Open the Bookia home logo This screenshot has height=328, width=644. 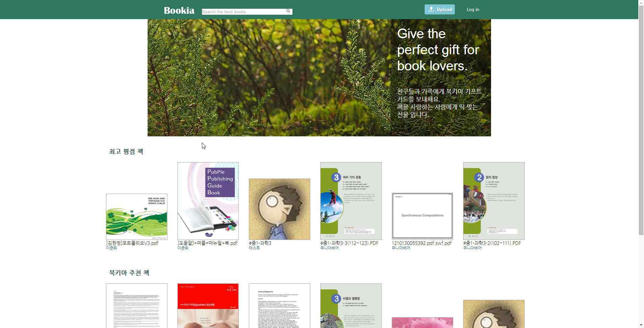(x=179, y=10)
